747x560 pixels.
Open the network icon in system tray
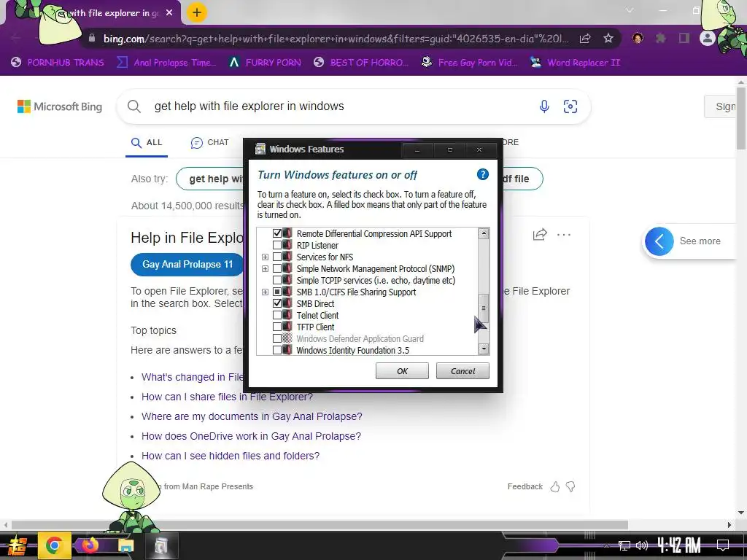pyautogui.click(x=624, y=545)
